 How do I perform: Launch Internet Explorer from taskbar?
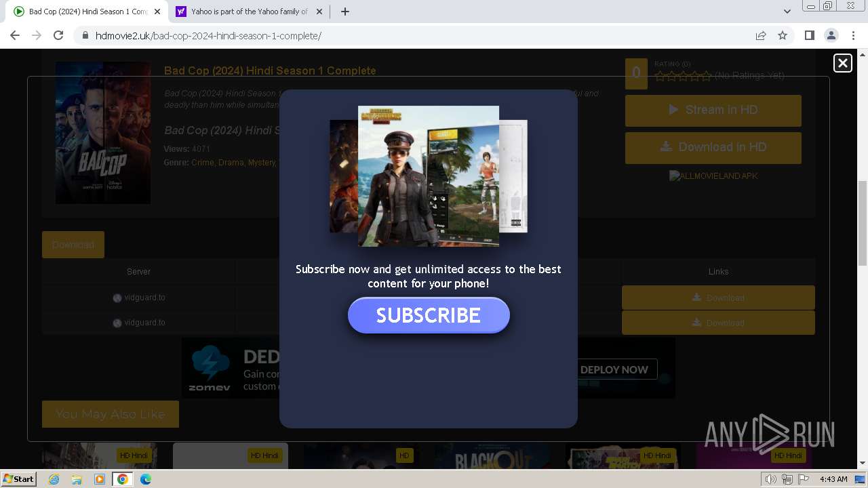pos(54,479)
